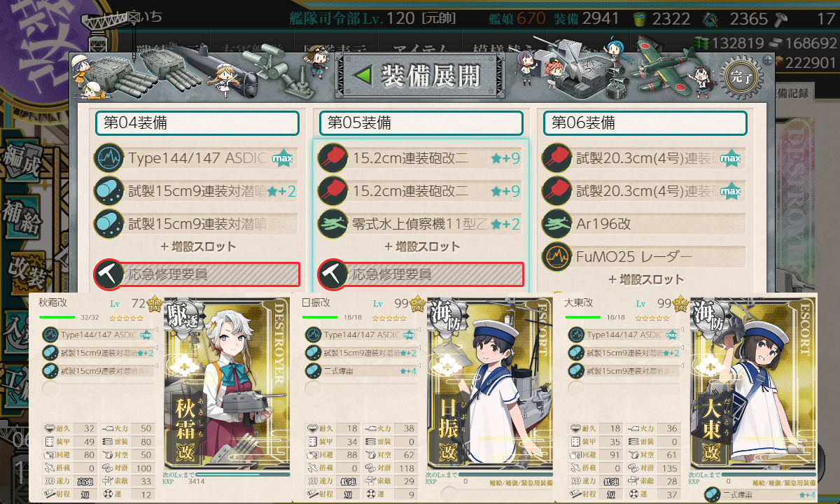Screen dimensions: 840x504
Task: Click 応急修理要員 hammer icon in 第05装備
Action: (x=333, y=275)
